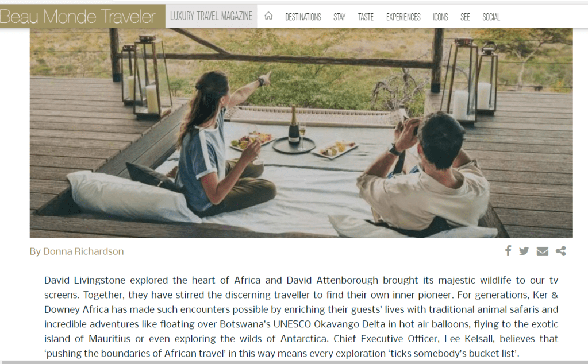Viewport: 588px width, 364px height.
Task: Open the Stay menu item
Action: point(339,17)
